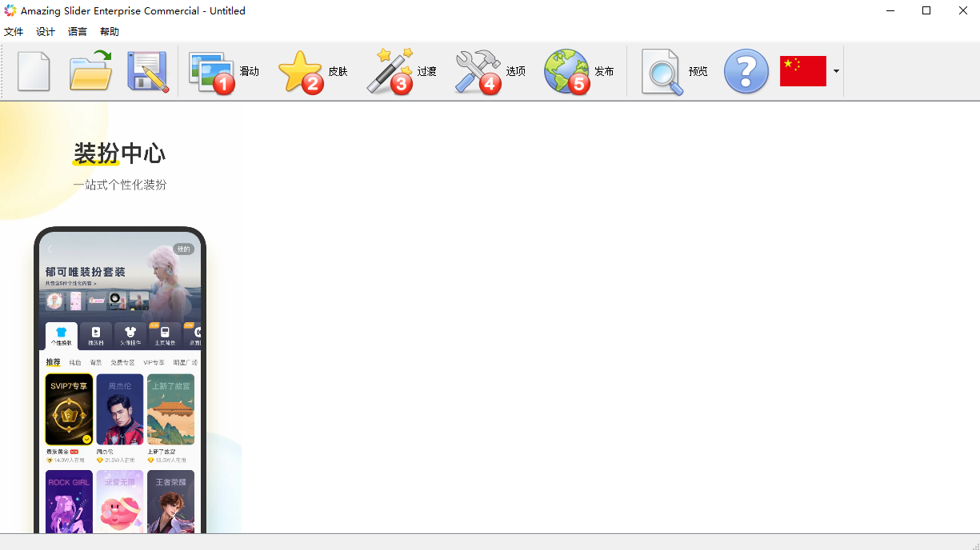Open step 4 选项 options tools
Viewport: 980px width, 550px height.
[x=490, y=72]
